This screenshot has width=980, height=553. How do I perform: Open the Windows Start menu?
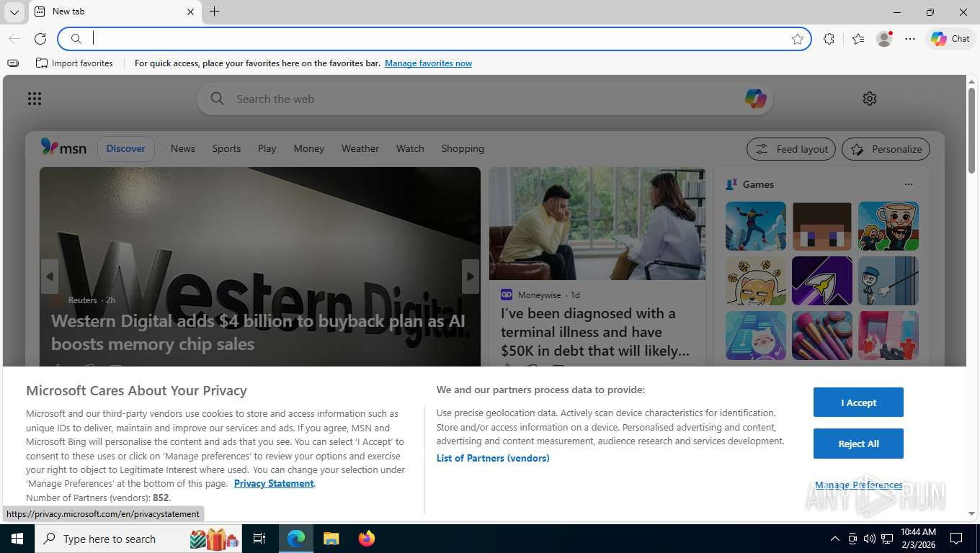[x=17, y=539]
